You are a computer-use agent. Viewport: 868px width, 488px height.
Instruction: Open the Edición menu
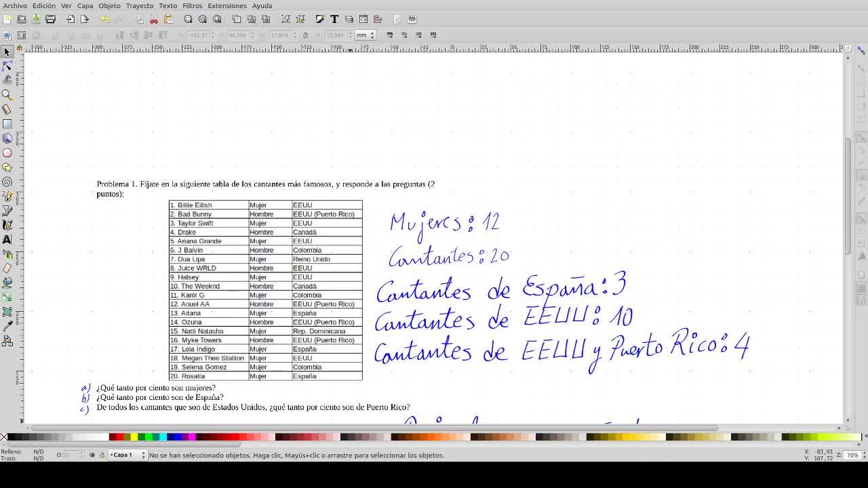click(44, 5)
